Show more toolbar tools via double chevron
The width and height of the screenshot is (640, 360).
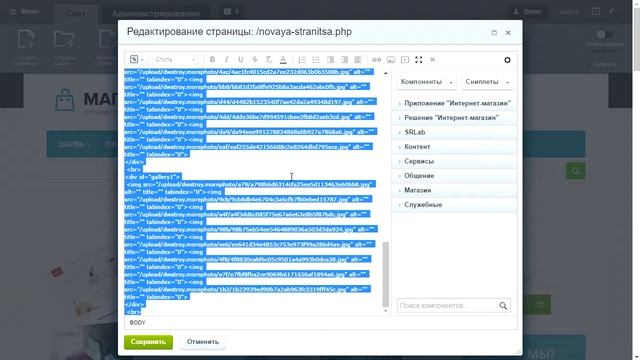[x=433, y=60]
